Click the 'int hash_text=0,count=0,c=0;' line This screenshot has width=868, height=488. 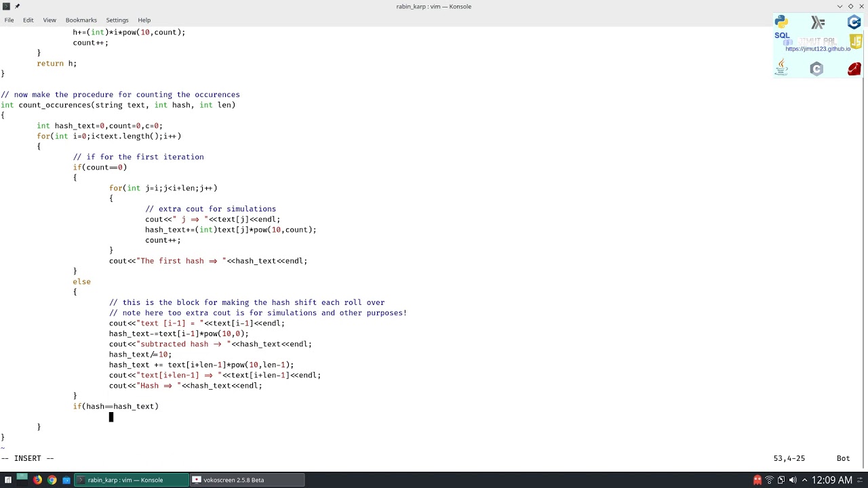100,125
